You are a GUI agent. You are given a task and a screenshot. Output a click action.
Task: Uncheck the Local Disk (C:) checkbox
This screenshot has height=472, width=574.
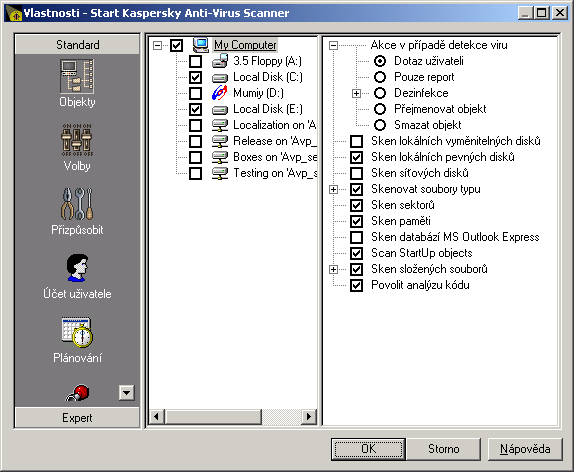195,77
